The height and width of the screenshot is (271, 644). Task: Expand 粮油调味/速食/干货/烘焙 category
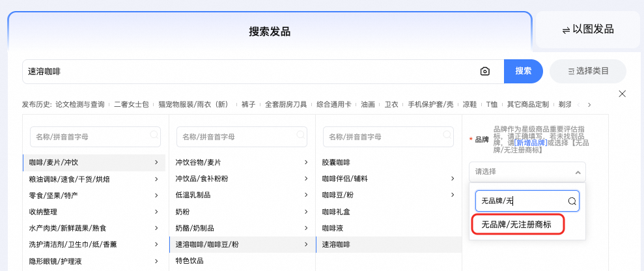[94, 179]
